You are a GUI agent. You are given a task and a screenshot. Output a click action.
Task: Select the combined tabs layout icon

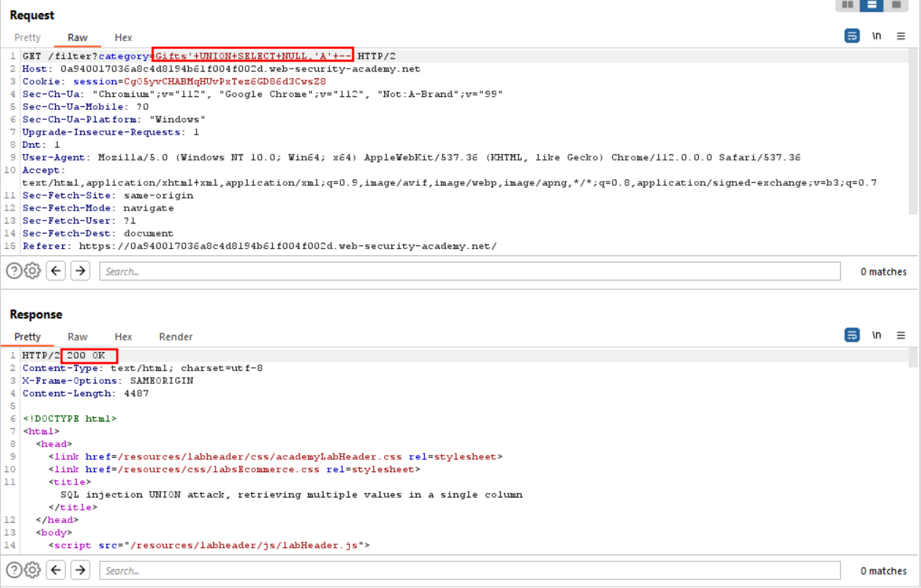896,4
